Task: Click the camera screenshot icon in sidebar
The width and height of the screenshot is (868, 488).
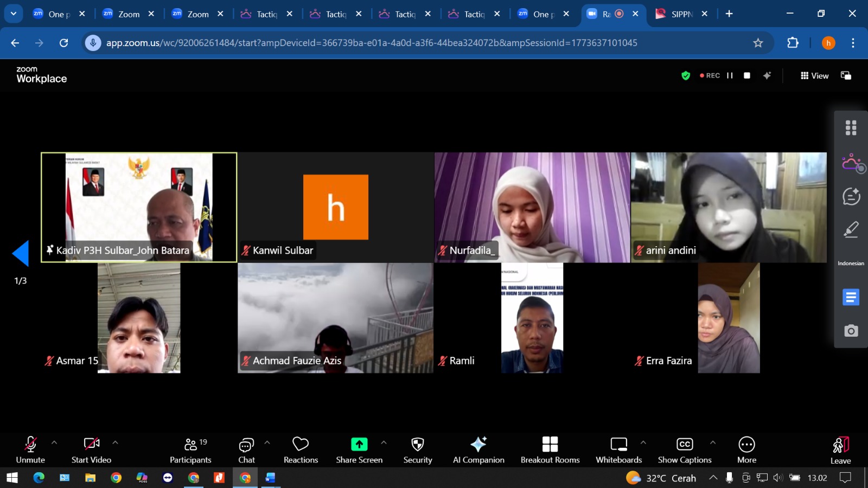Action: pyautogui.click(x=851, y=331)
